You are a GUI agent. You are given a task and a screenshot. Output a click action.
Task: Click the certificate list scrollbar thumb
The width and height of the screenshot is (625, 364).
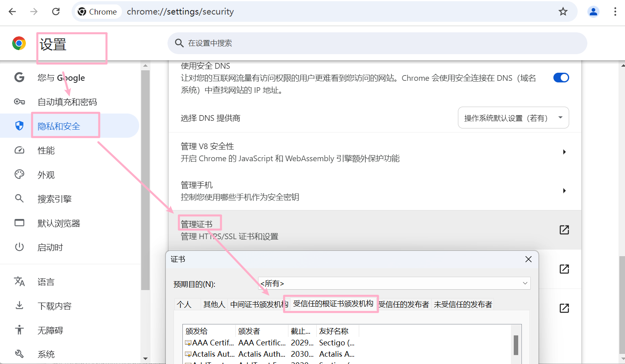[516, 345]
